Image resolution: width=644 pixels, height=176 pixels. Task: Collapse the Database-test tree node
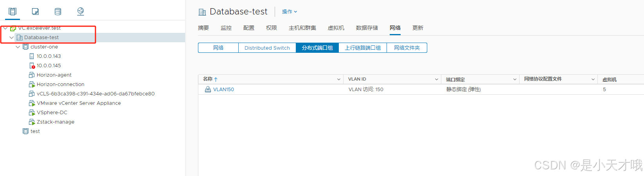[12, 38]
